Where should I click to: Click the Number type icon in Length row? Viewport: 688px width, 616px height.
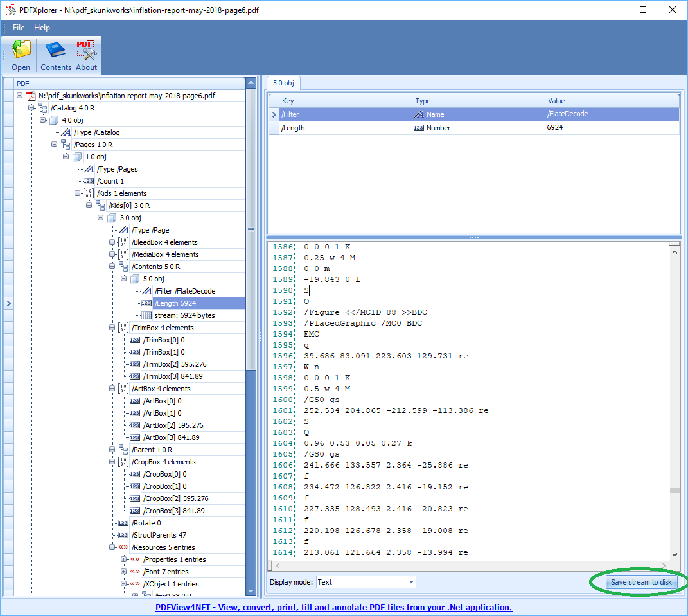click(x=419, y=128)
